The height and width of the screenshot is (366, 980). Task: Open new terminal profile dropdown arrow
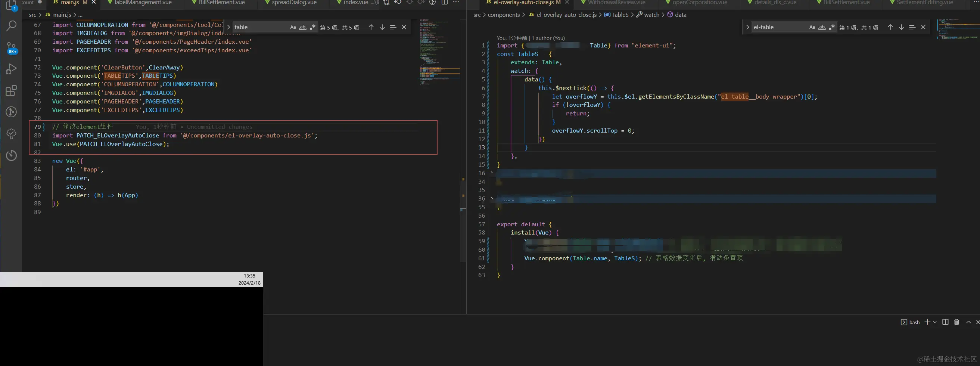(935, 322)
